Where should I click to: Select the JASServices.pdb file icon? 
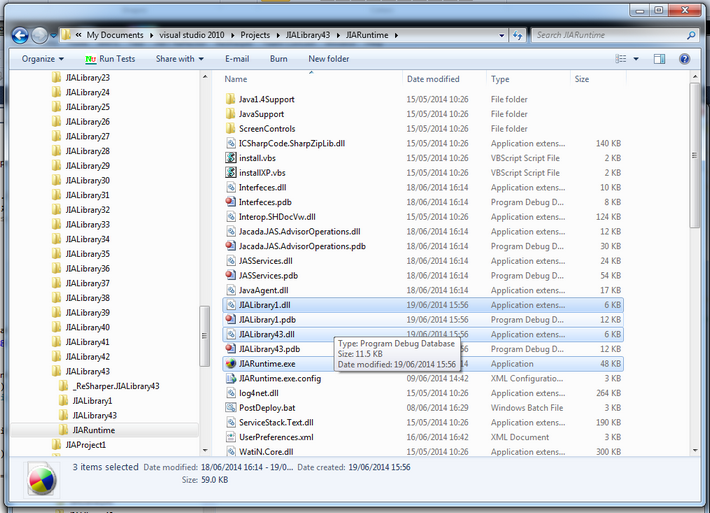click(231, 275)
